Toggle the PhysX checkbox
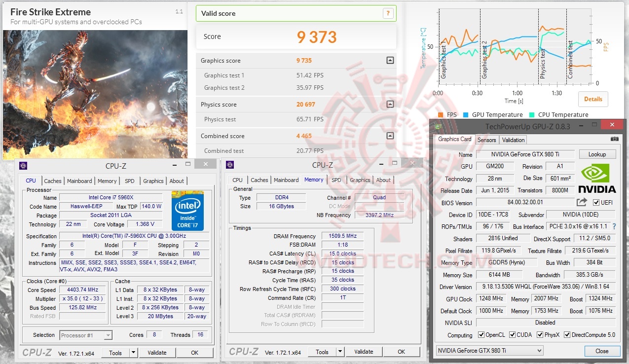 tap(540, 335)
